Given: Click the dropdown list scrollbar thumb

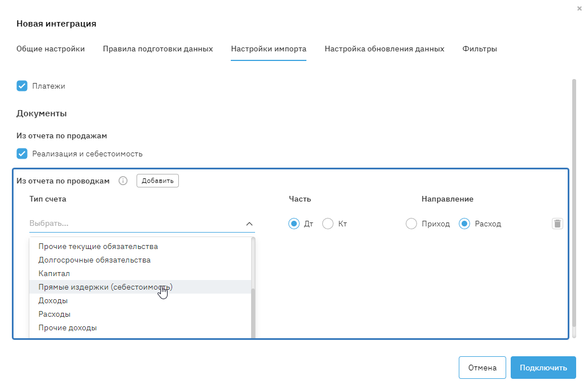Looking at the screenshot, I should click(x=253, y=313).
